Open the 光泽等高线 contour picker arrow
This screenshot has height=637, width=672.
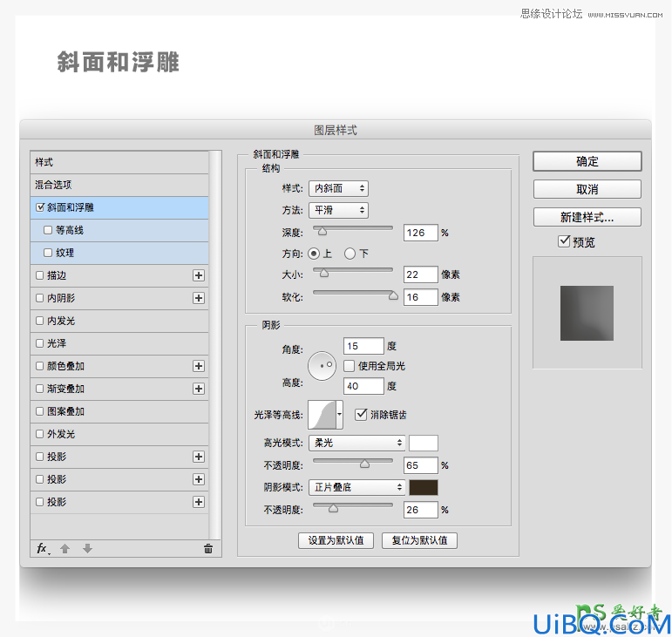[x=340, y=415]
